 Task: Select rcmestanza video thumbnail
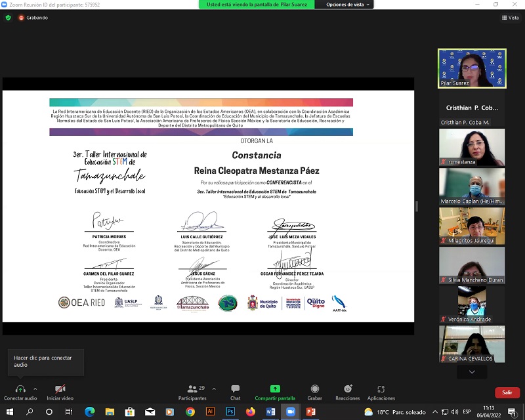click(x=472, y=148)
